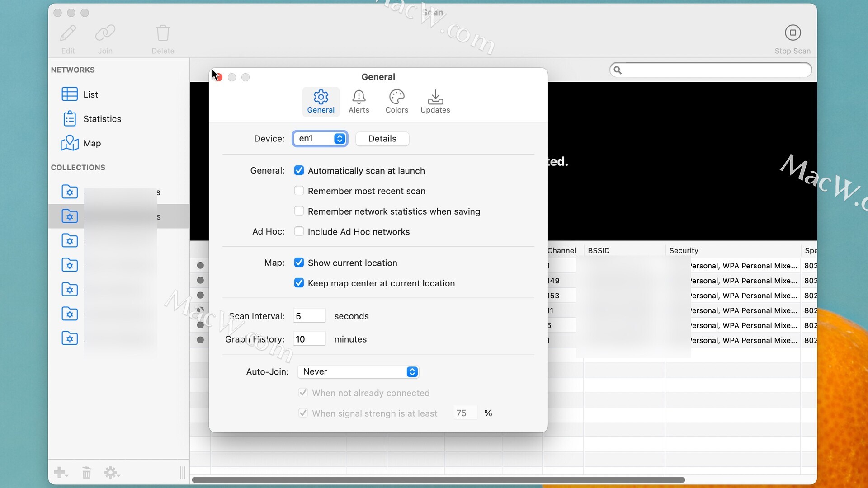Viewport: 868px width, 488px height.
Task: Open the Alerts preferences tab
Action: (359, 101)
